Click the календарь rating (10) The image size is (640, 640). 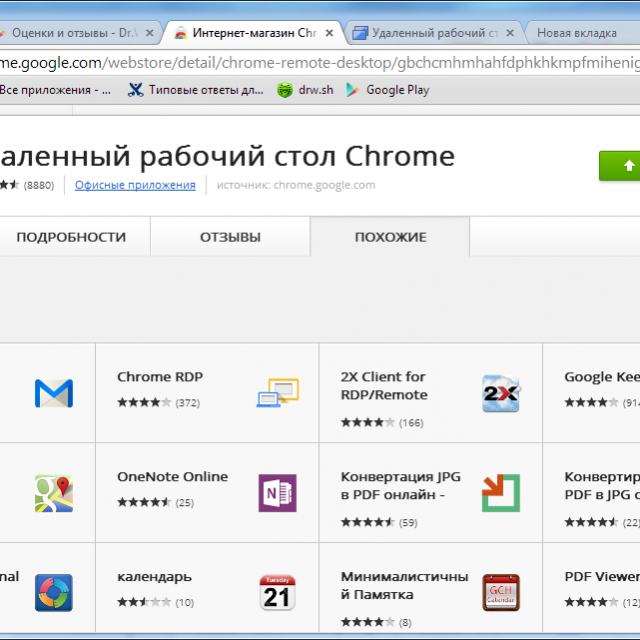click(x=156, y=602)
